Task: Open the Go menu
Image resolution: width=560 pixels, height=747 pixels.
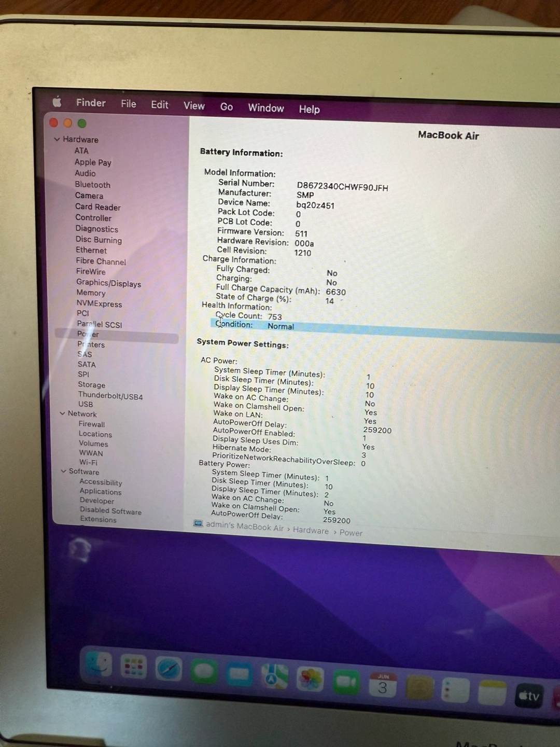Action: coord(227,107)
